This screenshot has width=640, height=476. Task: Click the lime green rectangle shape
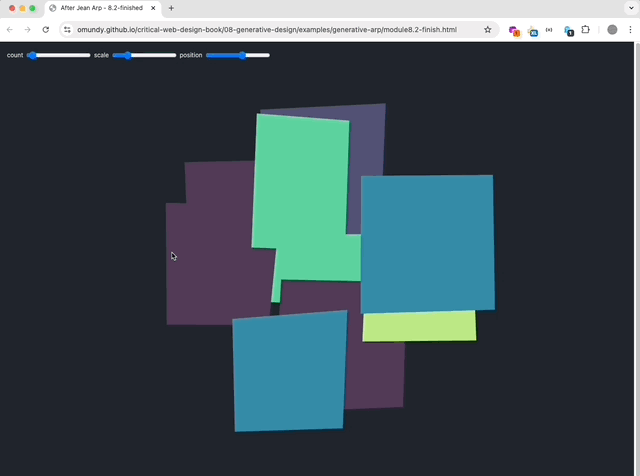pyautogui.click(x=419, y=326)
